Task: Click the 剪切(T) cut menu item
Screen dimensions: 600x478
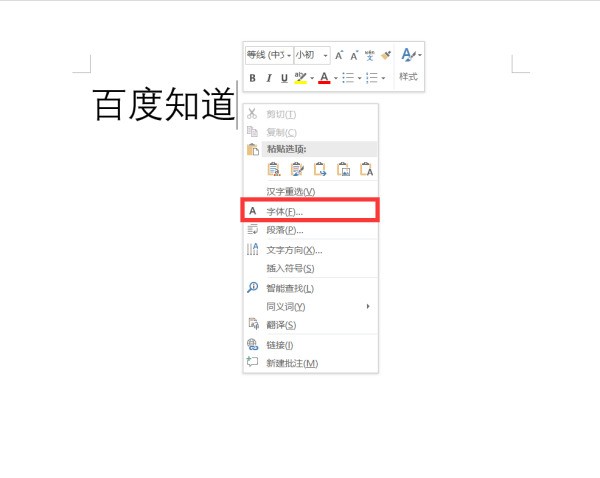Action: point(311,114)
